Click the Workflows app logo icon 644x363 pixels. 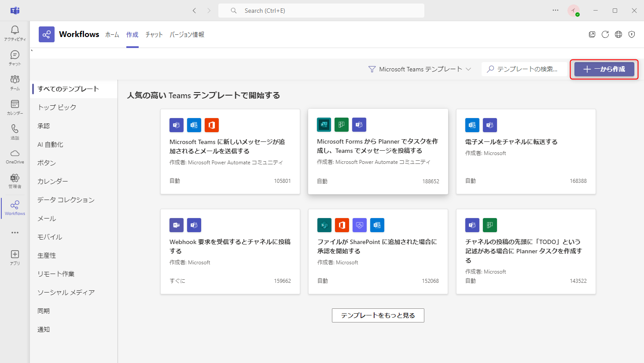click(x=47, y=34)
